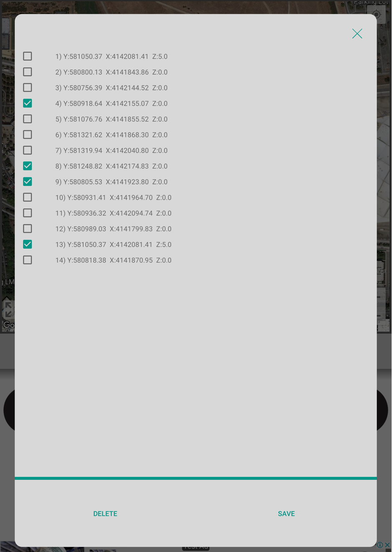
Task: Check point 14 Y:580818.38
Action: pyautogui.click(x=28, y=260)
